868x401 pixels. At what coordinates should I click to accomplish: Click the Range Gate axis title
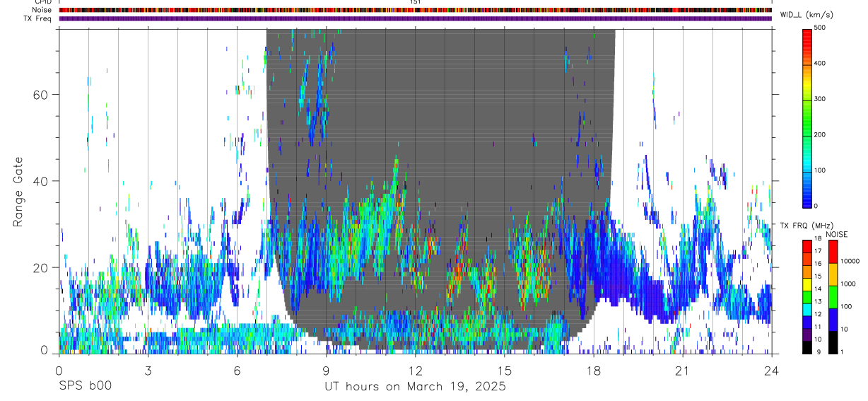coord(18,192)
